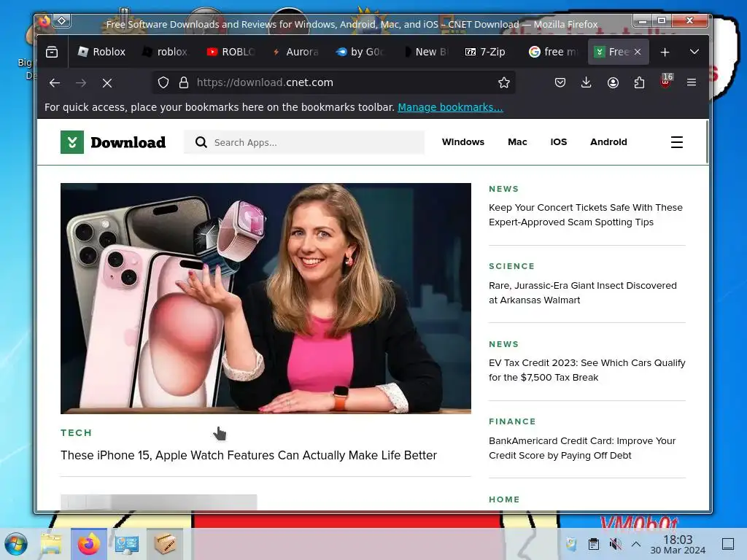Switch to the Roblox tab

[x=102, y=52]
